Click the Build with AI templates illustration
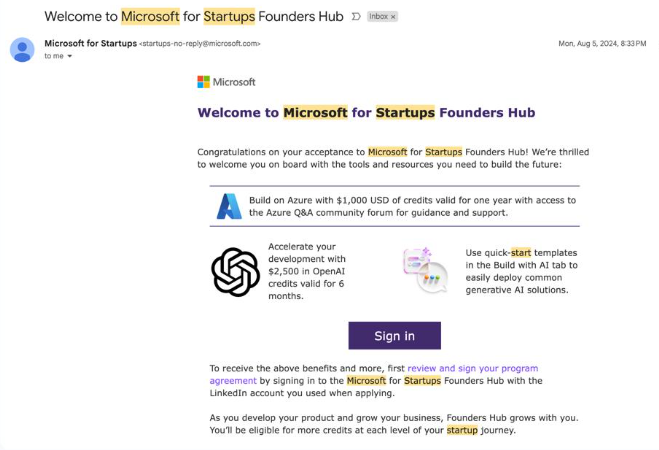659x450 pixels. tap(425, 270)
